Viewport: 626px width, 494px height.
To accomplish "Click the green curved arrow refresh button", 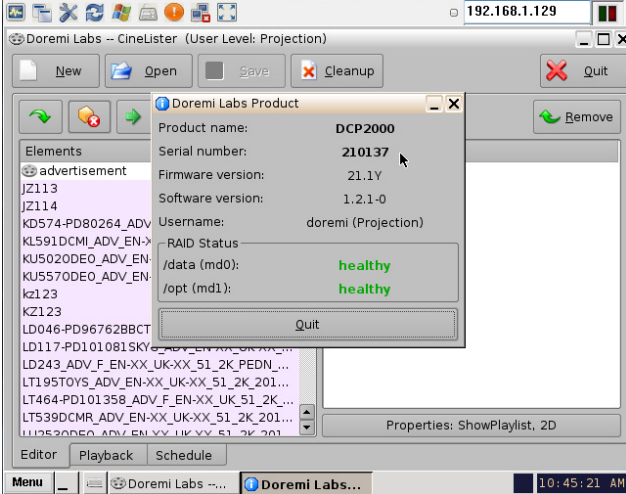I will 41,117.
